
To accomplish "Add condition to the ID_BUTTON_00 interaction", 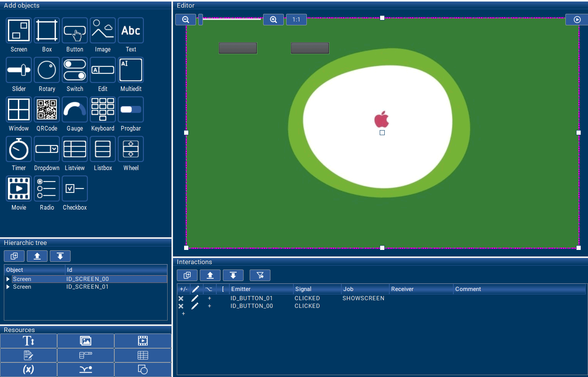I will tap(209, 306).
